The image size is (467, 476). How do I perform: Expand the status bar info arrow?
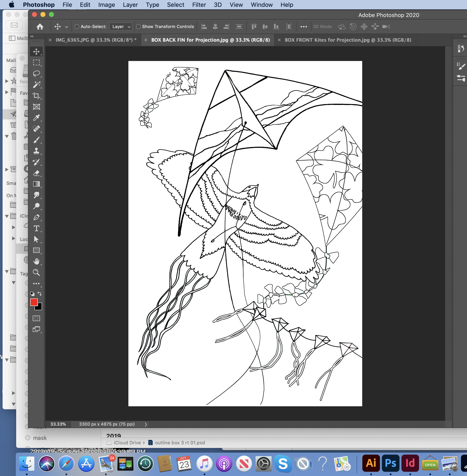pyautogui.click(x=146, y=424)
